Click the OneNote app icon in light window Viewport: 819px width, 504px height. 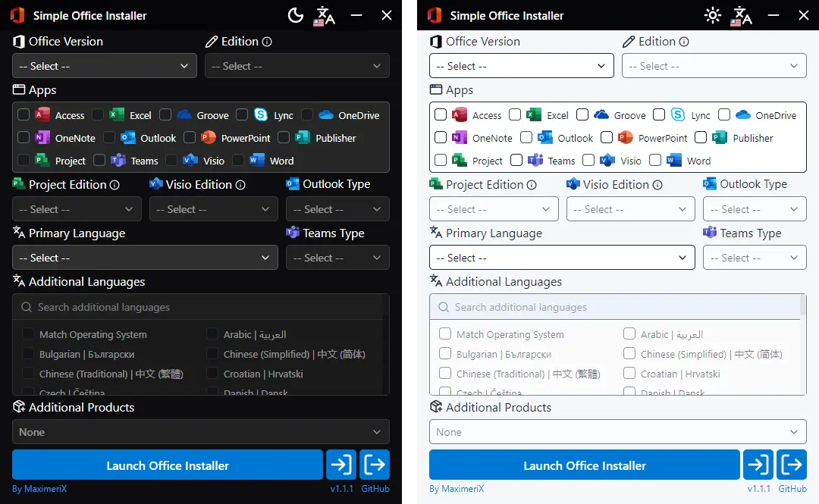(459, 137)
